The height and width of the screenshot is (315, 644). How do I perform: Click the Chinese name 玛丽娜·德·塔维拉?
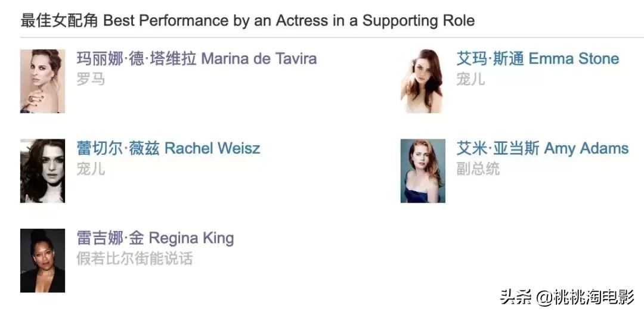click(x=137, y=59)
